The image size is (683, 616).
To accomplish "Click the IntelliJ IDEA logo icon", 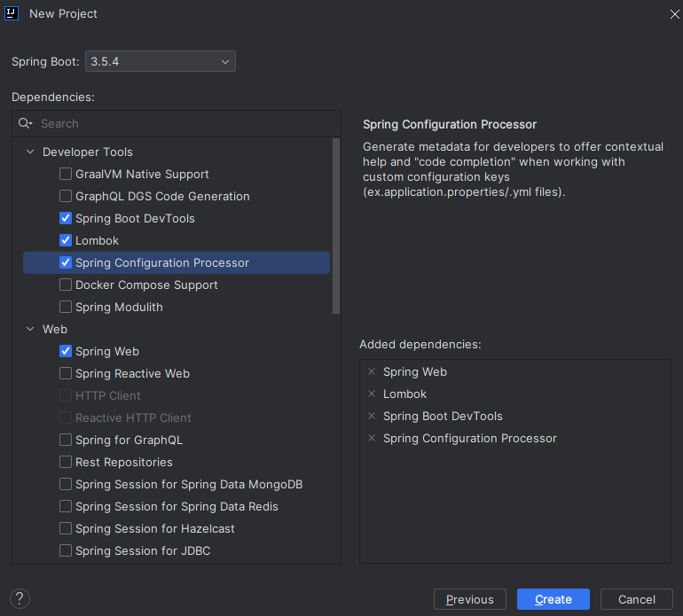I will point(12,13).
